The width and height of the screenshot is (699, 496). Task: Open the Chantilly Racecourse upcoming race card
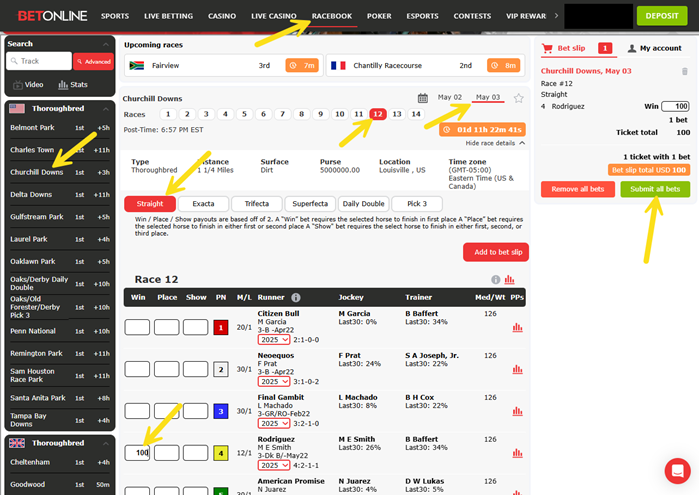425,66
